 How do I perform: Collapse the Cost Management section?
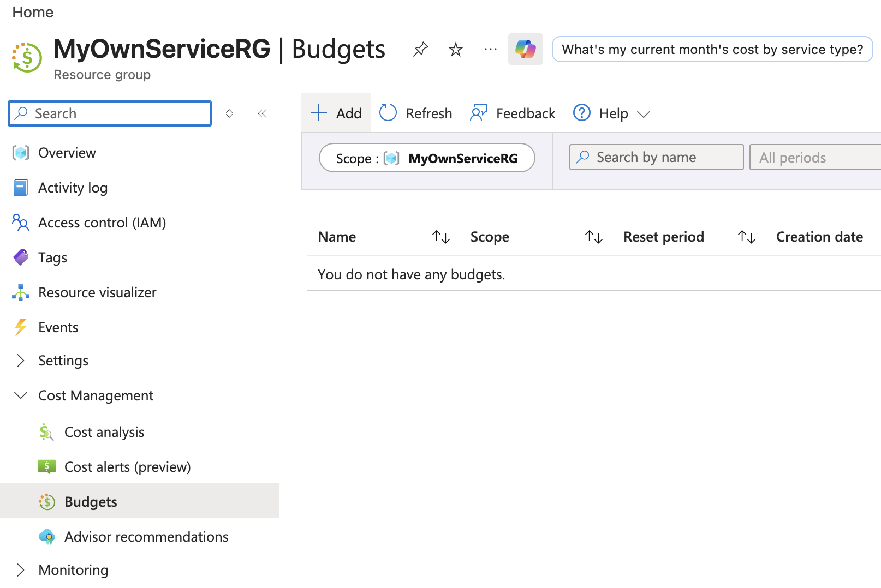[x=21, y=395]
